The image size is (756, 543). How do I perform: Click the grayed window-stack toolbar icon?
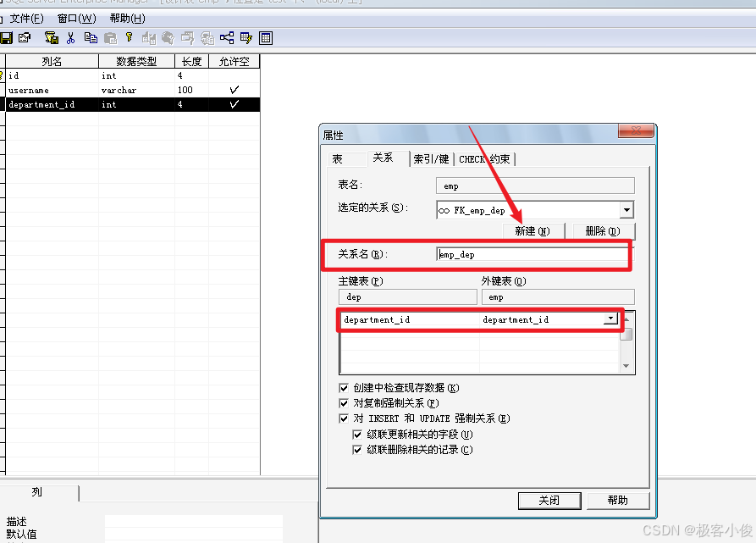coord(188,38)
